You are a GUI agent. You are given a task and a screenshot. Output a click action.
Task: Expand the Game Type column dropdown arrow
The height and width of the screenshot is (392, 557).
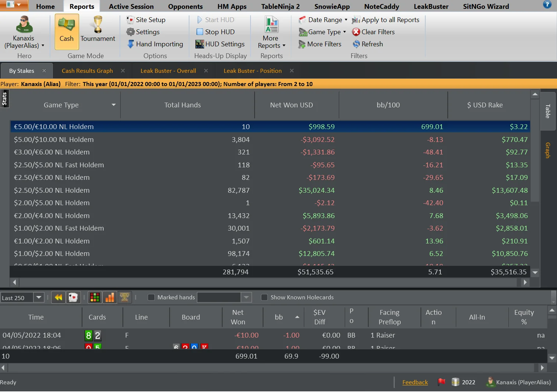point(114,105)
